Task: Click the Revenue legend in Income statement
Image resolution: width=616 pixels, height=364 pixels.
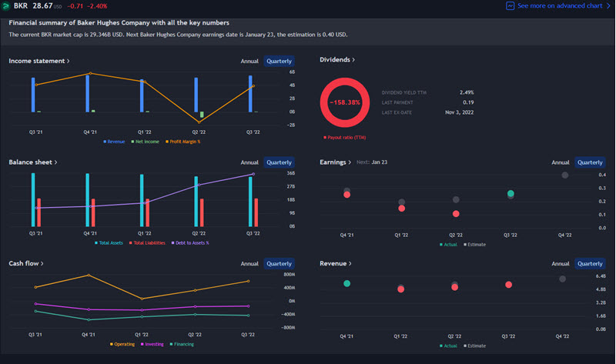Action: tap(114, 142)
